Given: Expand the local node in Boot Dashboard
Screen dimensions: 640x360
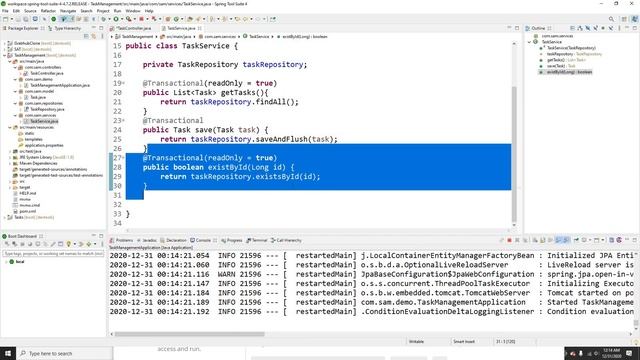Looking at the screenshot, I should coord(6,262).
